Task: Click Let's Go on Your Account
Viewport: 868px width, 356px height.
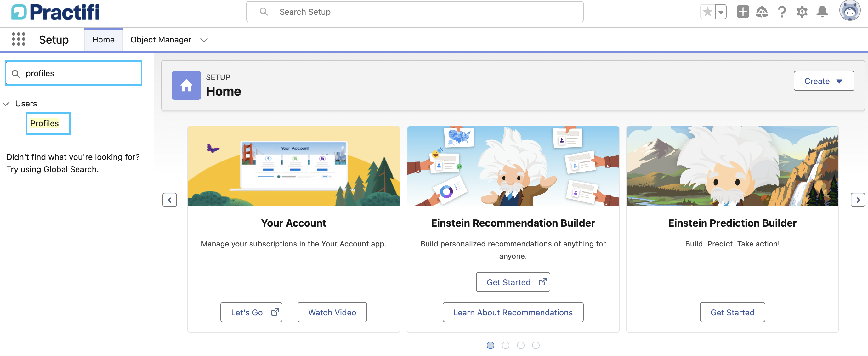Action: click(251, 312)
